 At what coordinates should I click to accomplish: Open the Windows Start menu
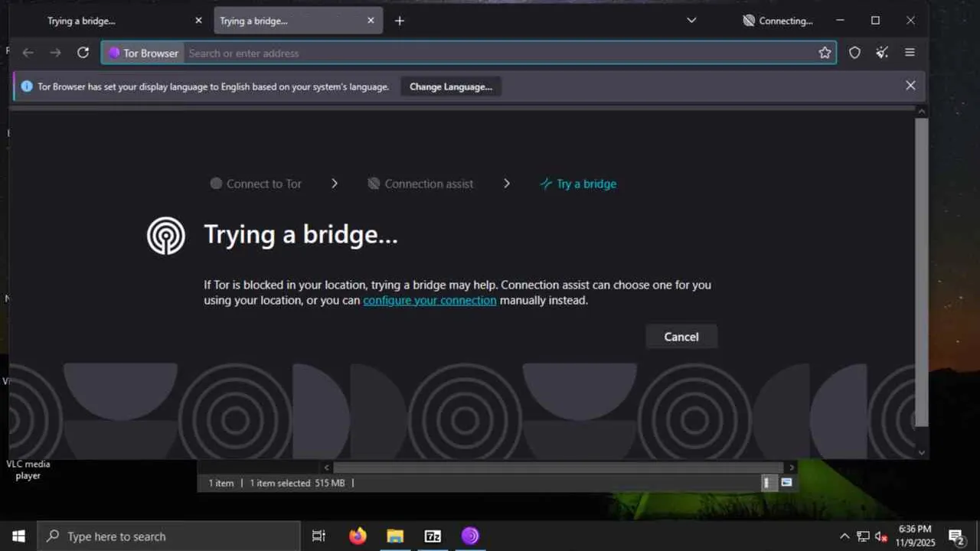click(x=18, y=536)
